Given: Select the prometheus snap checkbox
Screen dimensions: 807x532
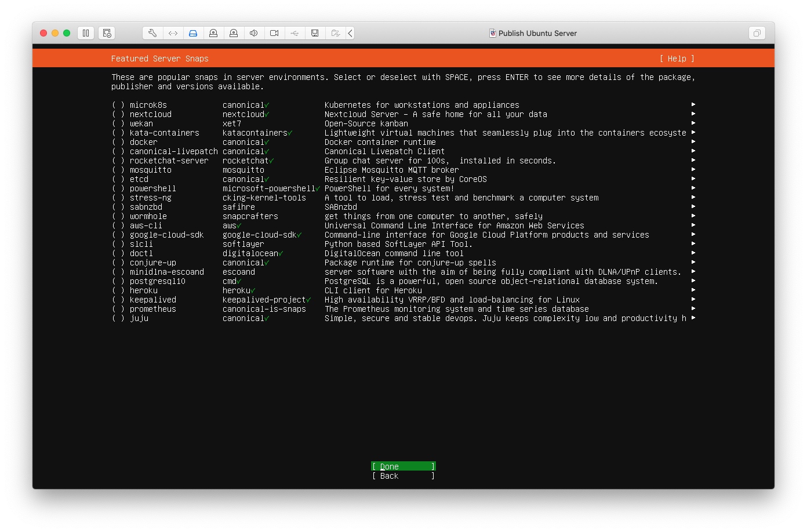Looking at the screenshot, I should coord(118,309).
